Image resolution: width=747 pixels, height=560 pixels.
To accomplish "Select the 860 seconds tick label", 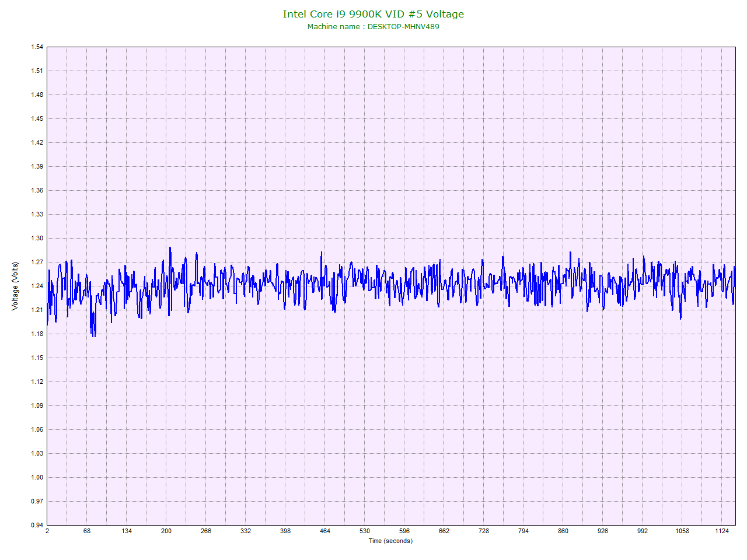I will [563, 531].
